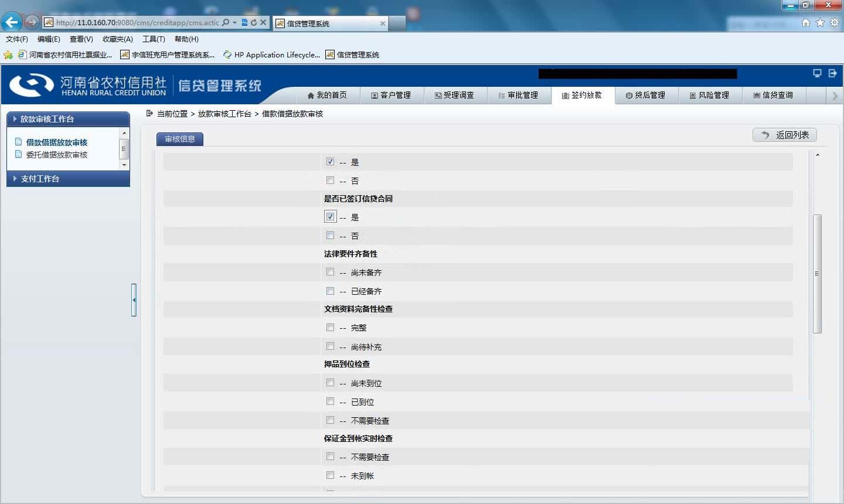The height and width of the screenshot is (504, 844).
Task: Open the address bar dropdown arrow
Action: tap(235, 22)
